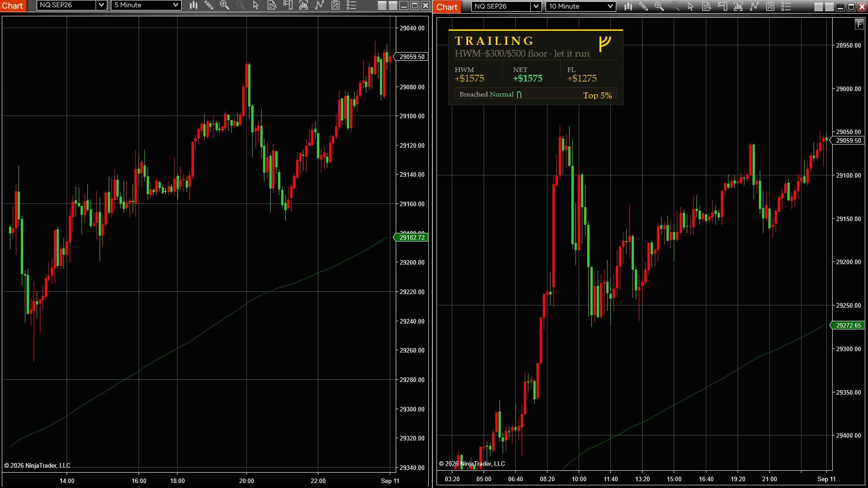Expand NQ SEP26 instrument dropdown, right chart
Viewport: 868px width, 488px height.
[537, 6]
